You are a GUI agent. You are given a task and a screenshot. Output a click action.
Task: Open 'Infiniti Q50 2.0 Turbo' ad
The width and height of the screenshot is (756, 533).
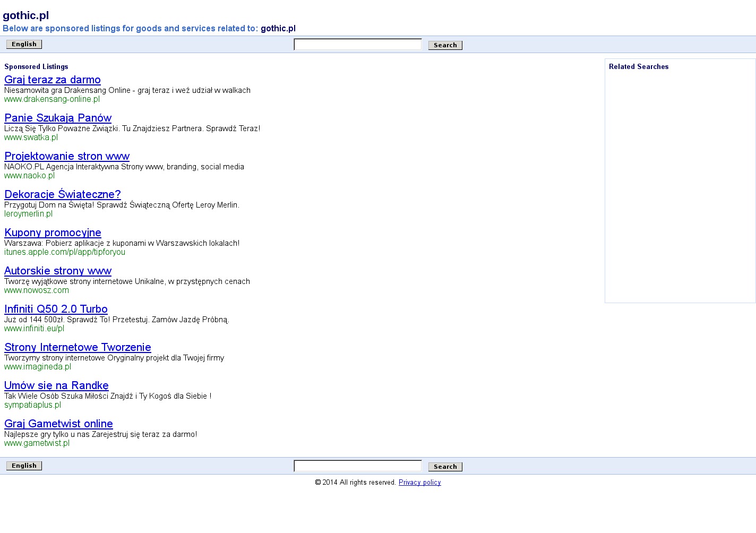56,310
